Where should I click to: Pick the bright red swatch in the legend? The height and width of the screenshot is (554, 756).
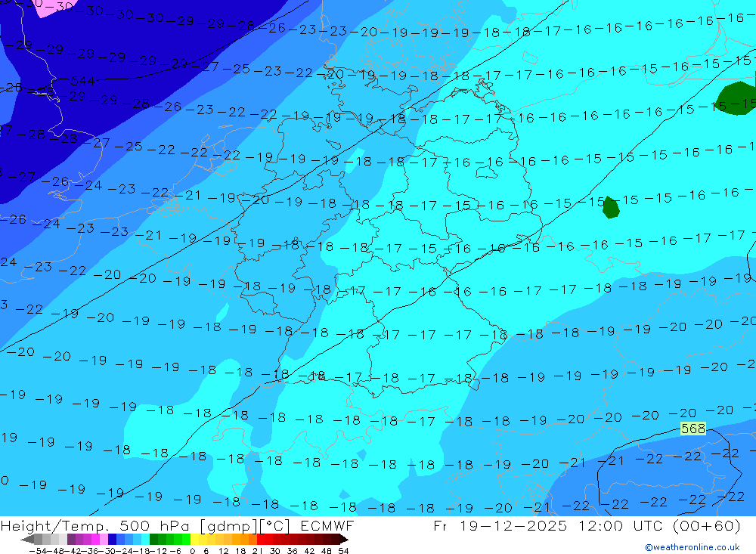(x=261, y=539)
